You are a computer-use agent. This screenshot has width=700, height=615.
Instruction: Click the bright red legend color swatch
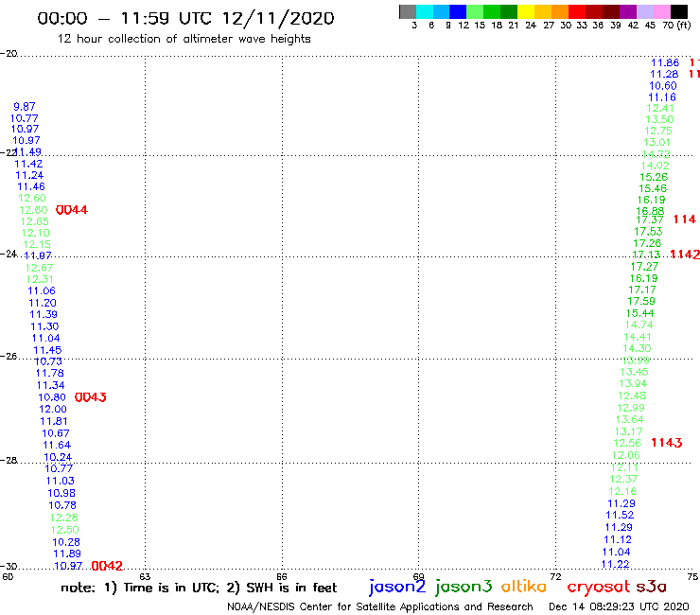pos(577,11)
